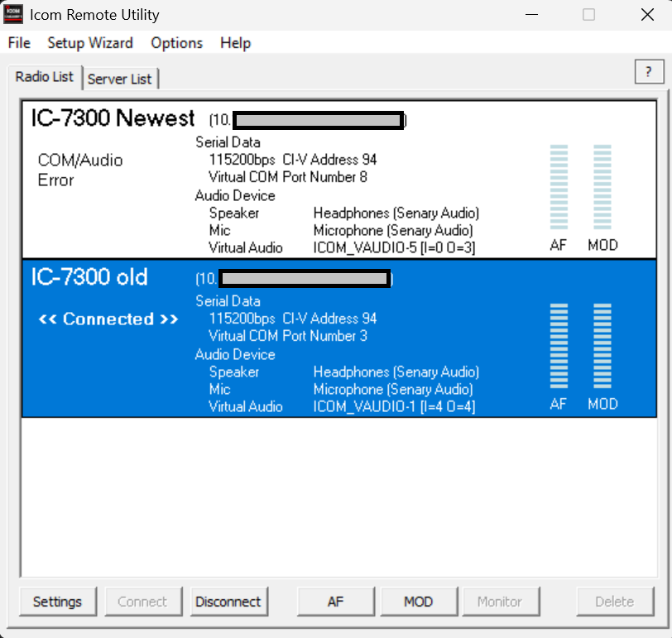672x638 pixels.
Task: Click the << Connected >> status text
Action: point(108,319)
